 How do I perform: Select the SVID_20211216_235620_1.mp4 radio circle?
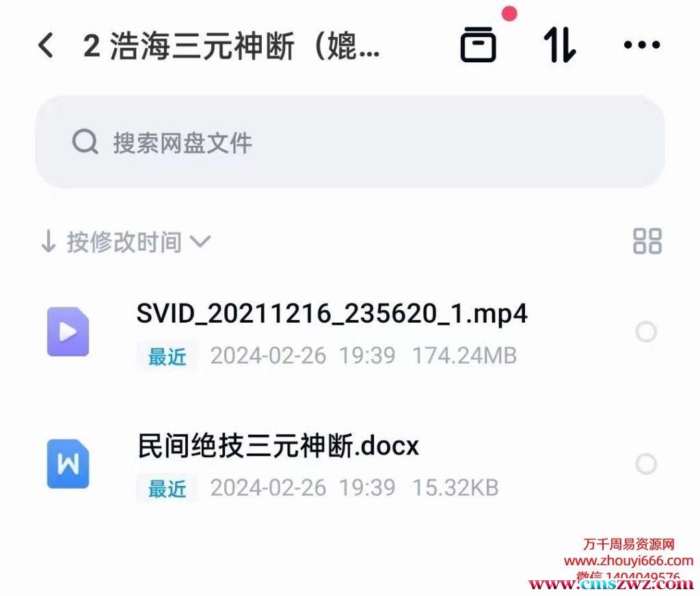click(x=646, y=331)
